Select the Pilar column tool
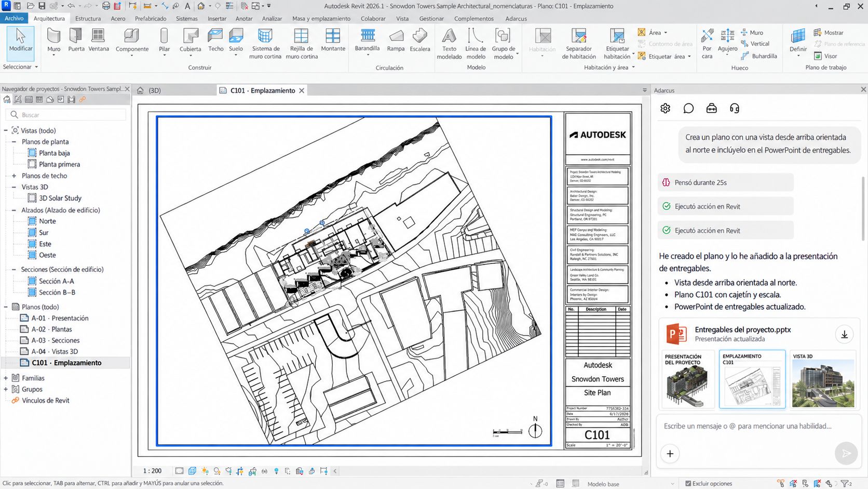This screenshot has width=868, height=489. tap(164, 41)
